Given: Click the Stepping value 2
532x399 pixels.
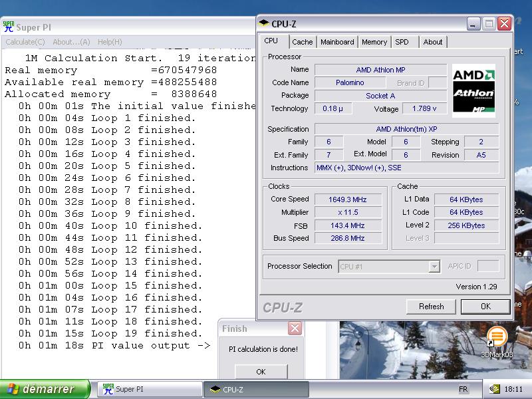Looking at the screenshot, I should pos(481,142).
